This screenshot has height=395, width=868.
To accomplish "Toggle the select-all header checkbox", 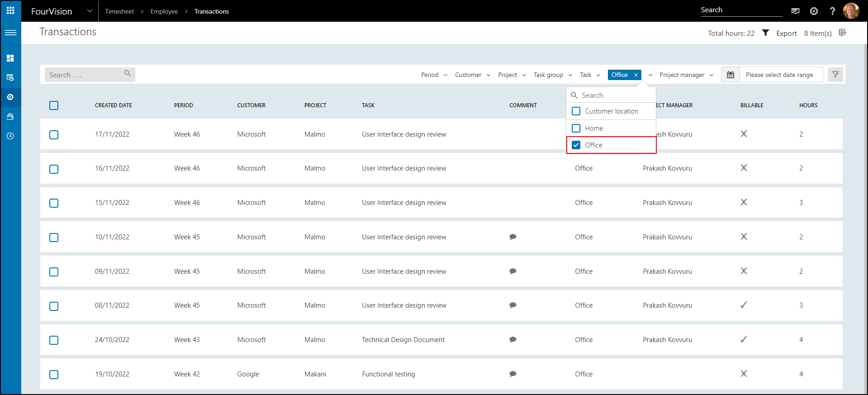I will click(x=54, y=105).
